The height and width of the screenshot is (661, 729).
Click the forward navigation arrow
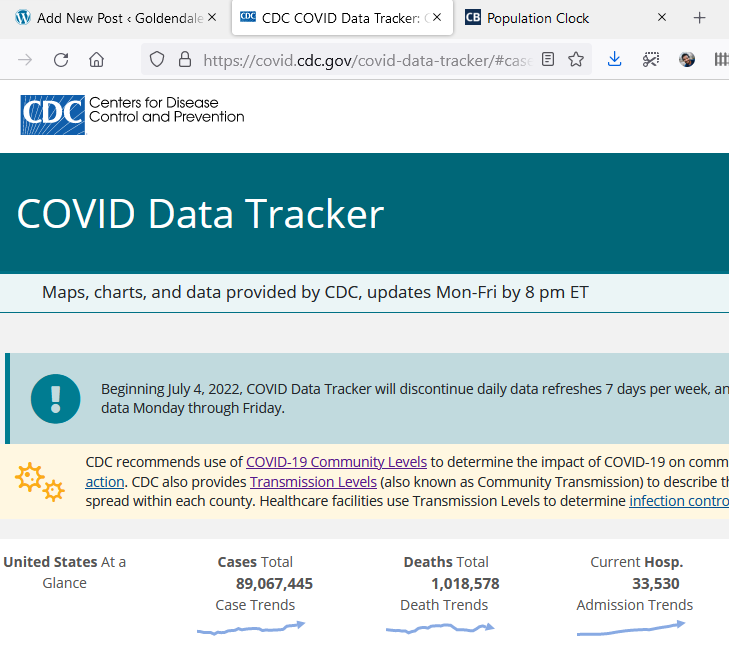coord(25,59)
